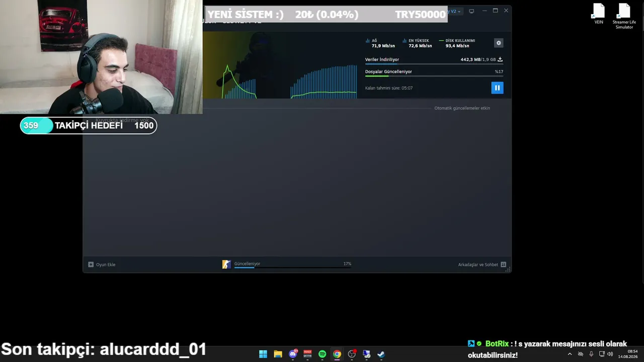The image size is (644, 362).
Task: Click the %17 file update percentage
Action: point(499,71)
